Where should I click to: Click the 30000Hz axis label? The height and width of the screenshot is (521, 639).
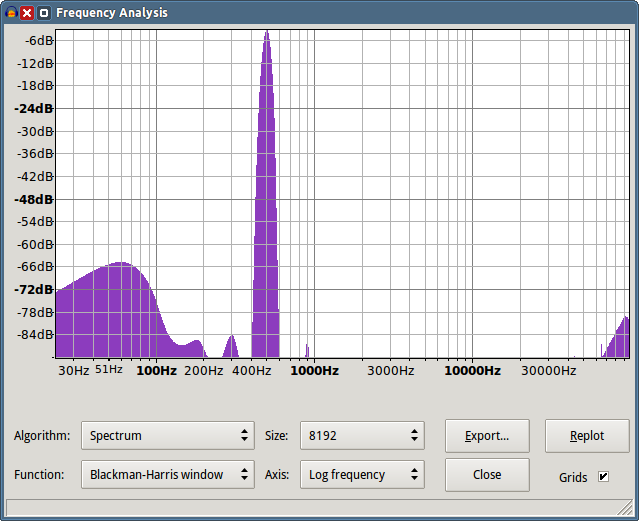(549, 371)
